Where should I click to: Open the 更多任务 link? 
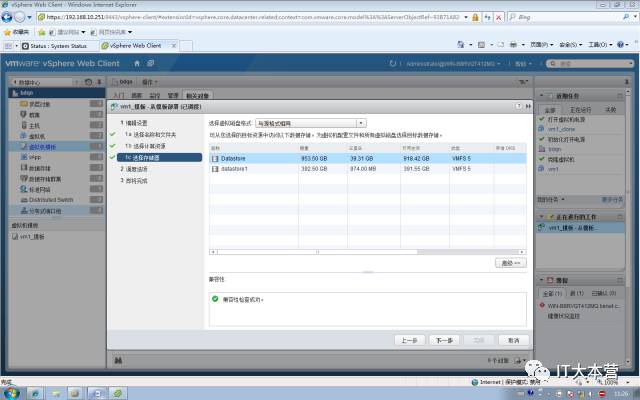coord(612,200)
